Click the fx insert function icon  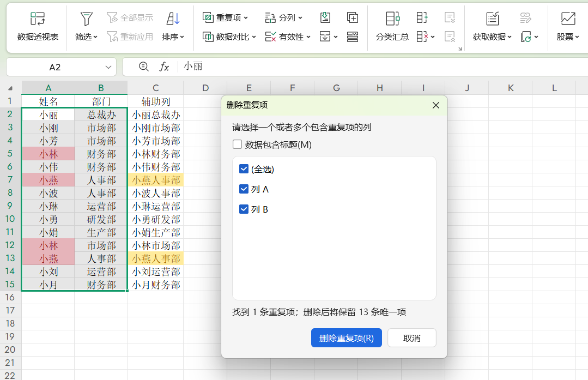pyautogui.click(x=164, y=67)
